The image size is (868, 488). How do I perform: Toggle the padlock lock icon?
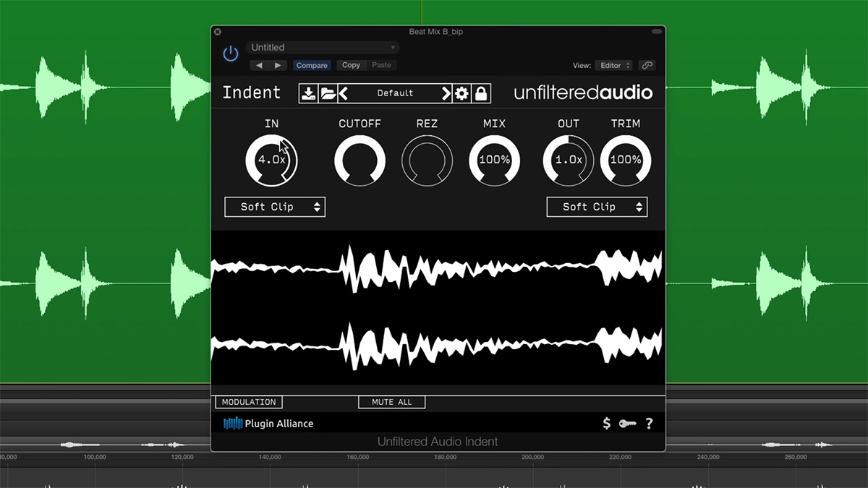pyautogui.click(x=481, y=93)
